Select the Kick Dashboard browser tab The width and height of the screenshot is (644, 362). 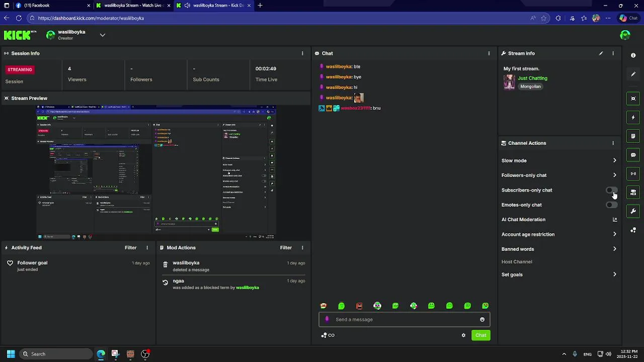point(213,6)
